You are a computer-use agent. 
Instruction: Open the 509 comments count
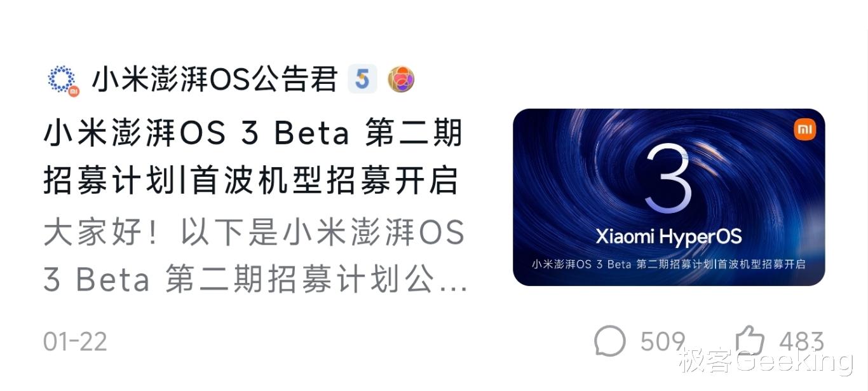click(x=663, y=341)
